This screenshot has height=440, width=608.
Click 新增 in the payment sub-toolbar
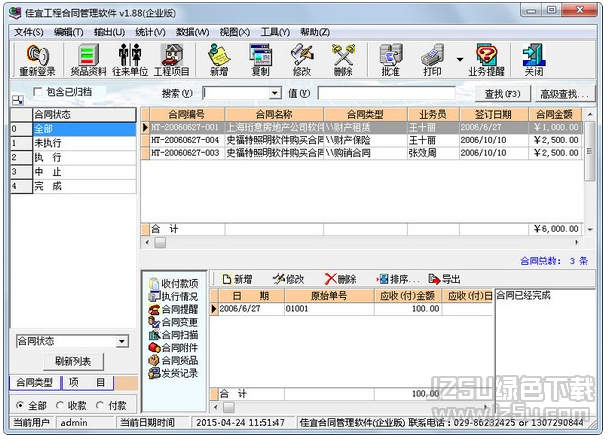[x=237, y=279]
